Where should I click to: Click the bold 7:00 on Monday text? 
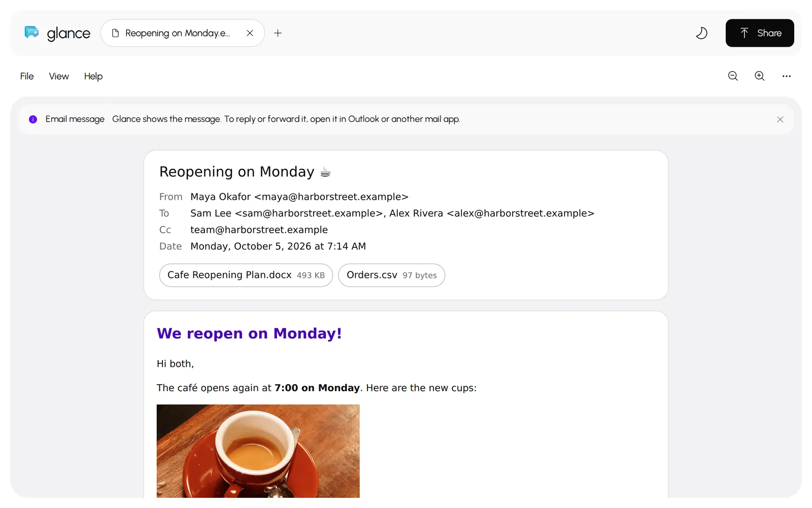point(317,388)
